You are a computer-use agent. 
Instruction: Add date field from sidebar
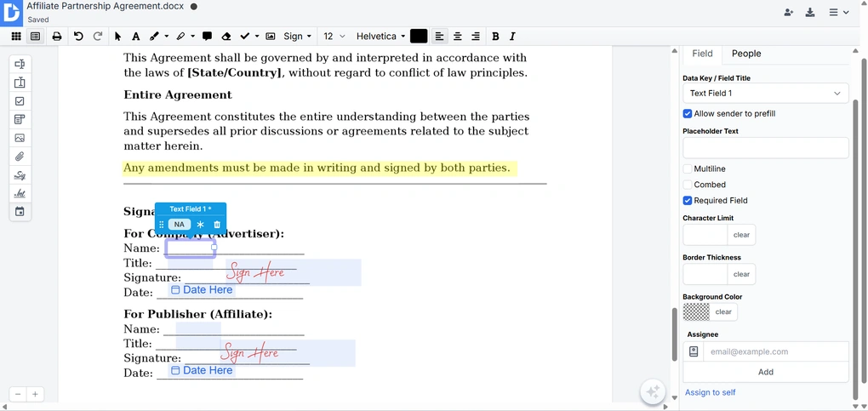tap(20, 212)
